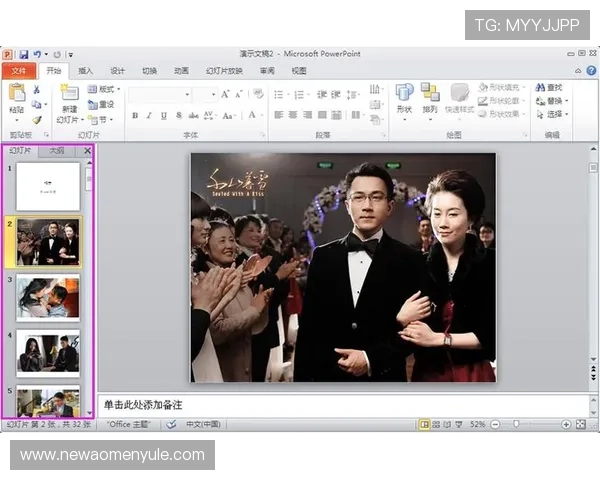This screenshot has width=600, height=480.
Task: Click the Redo icon in quick access toolbar
Action: 57,55
